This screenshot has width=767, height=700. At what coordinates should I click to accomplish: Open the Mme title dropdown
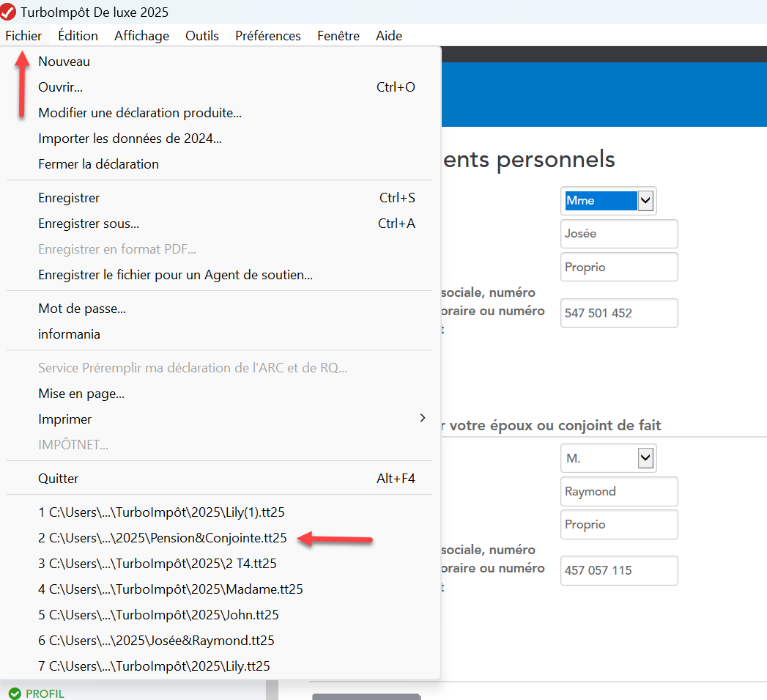click(609, 201)
